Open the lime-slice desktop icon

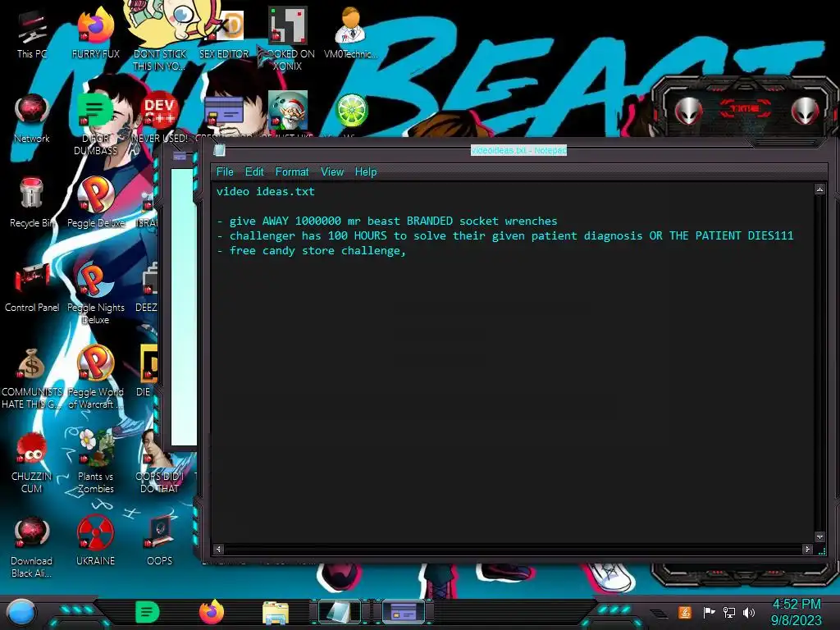[351, 111]
